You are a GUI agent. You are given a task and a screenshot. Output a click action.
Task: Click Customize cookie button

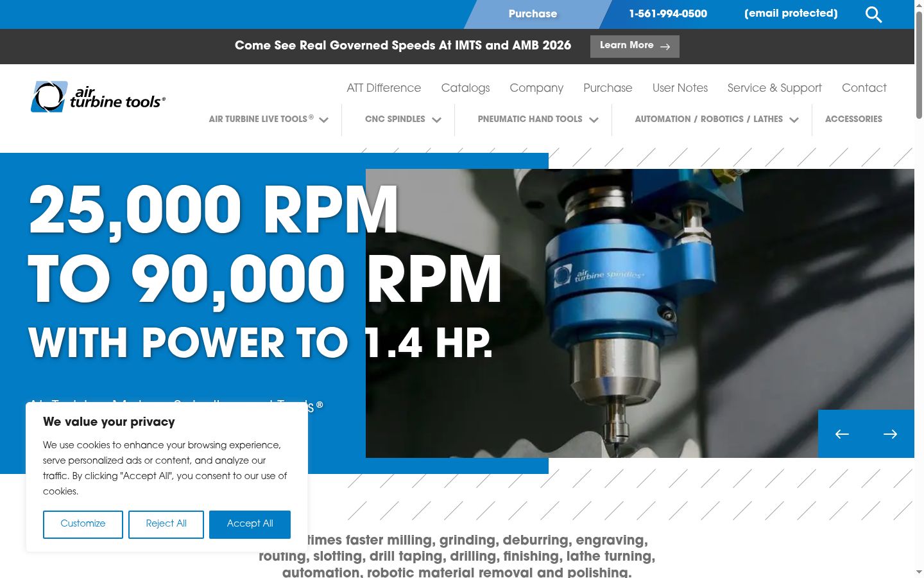point(83,524)
